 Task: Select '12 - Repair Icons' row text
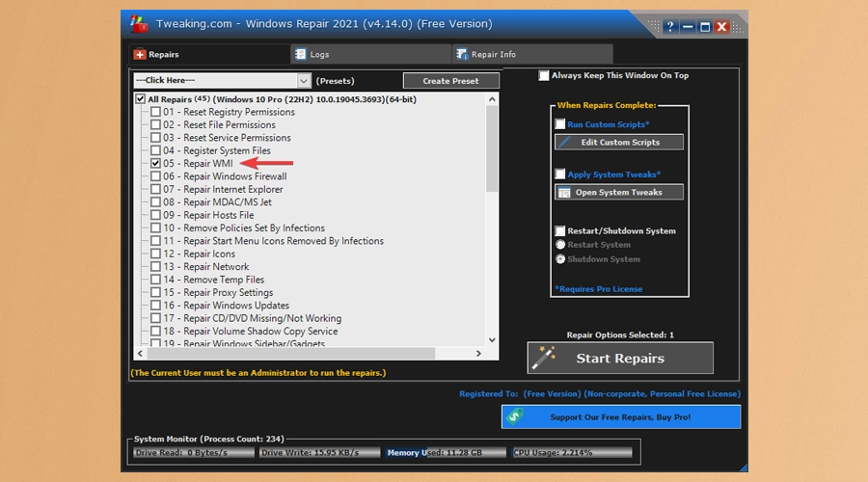click(200, 254)
